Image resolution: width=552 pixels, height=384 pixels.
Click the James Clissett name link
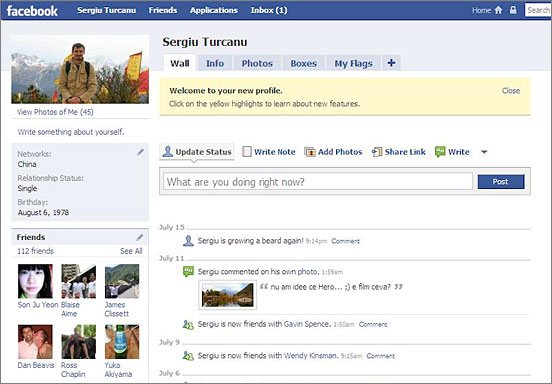(x=117, y=309)
